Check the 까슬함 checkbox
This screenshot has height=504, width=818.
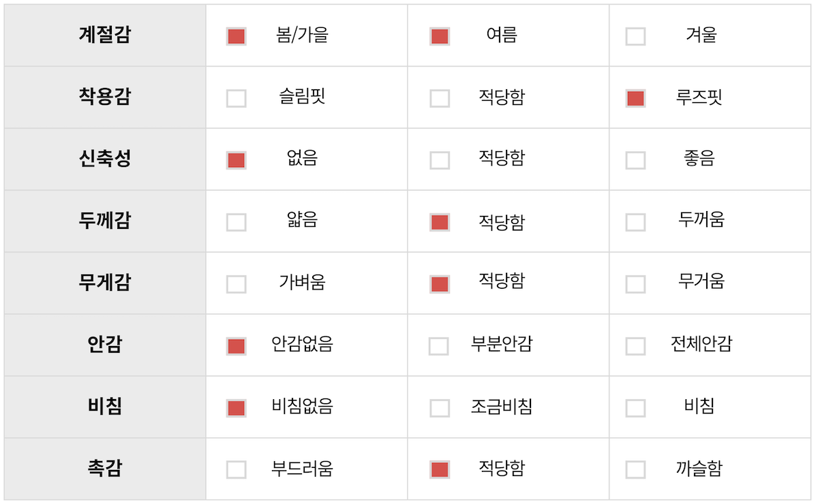[x=635, y=469]
